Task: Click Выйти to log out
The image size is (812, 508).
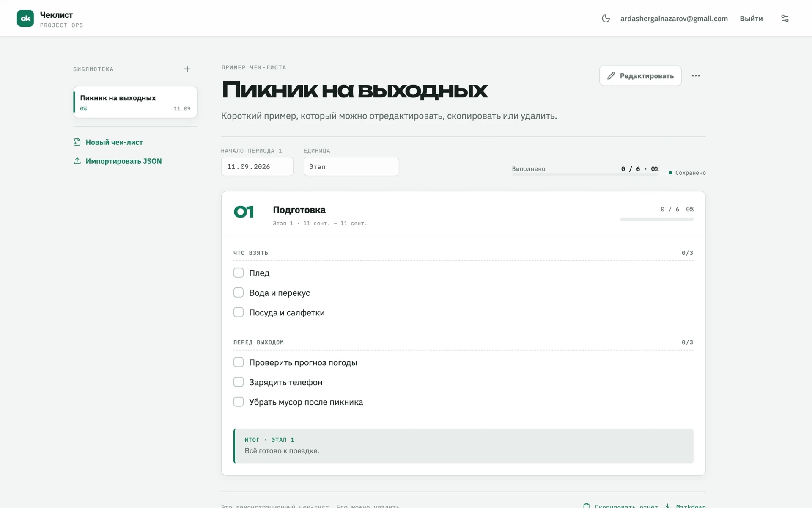Action: [751, 19]
